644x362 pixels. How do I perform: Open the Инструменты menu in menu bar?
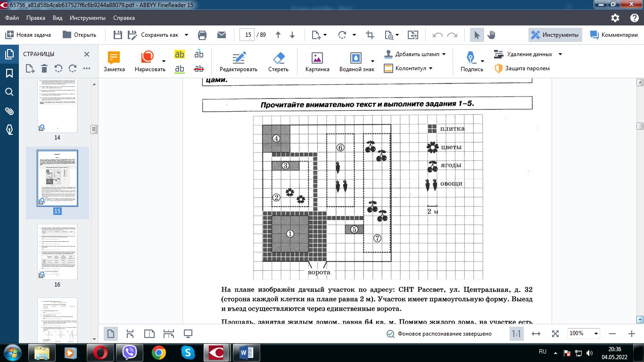coord(88,18)
